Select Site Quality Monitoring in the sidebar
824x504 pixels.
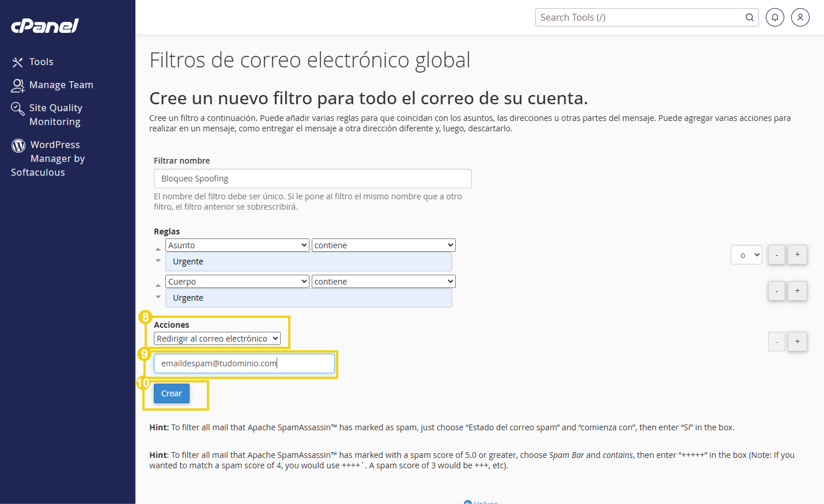[x=55, y=114]
